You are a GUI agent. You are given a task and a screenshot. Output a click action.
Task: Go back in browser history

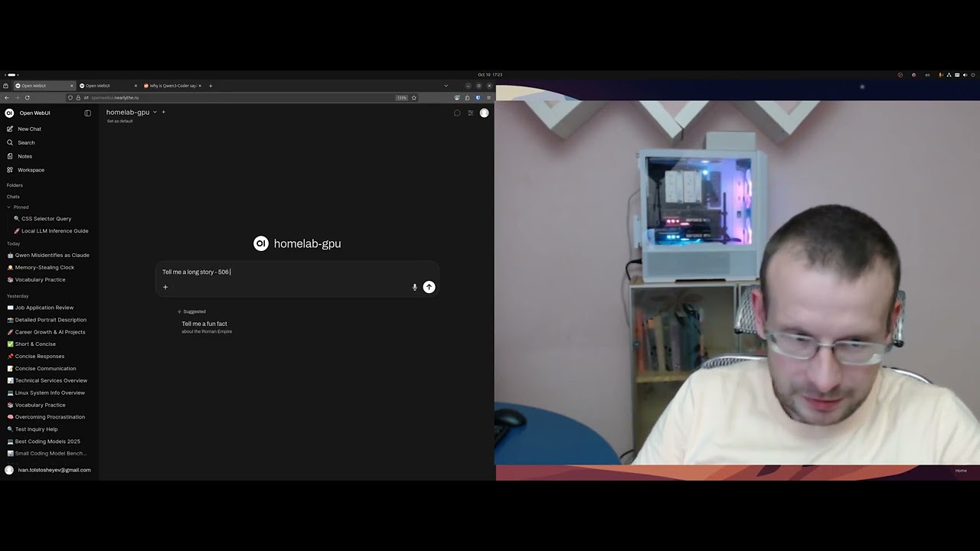coord(7,97)
